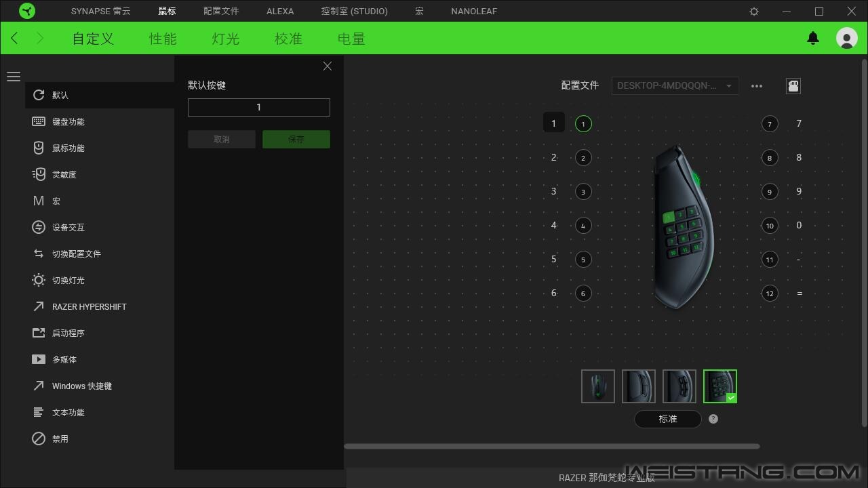This screenshot has width=868, height=488.
Task: Toggle the 标准 mode button
Action: (x=668, y=419)
